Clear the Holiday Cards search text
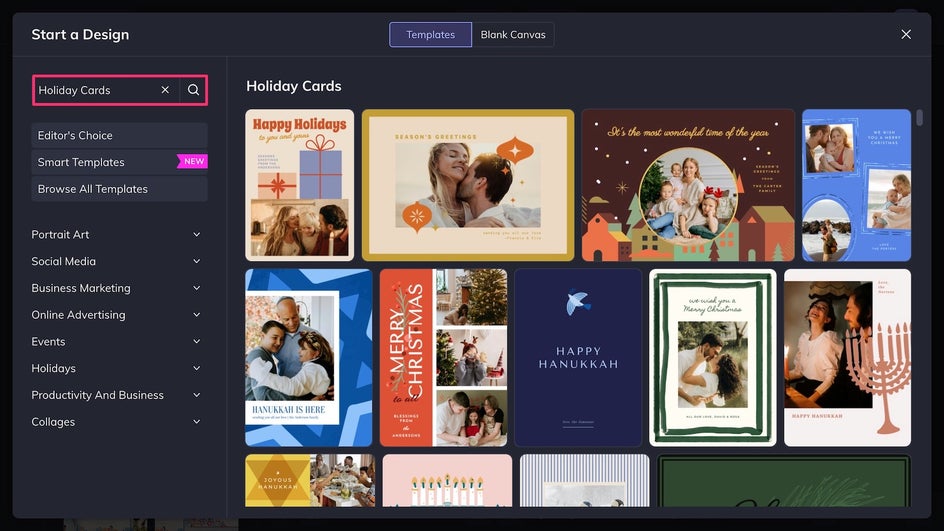This screenshot has height=531, width=944. pyautogui.click(x=165, y=90)
